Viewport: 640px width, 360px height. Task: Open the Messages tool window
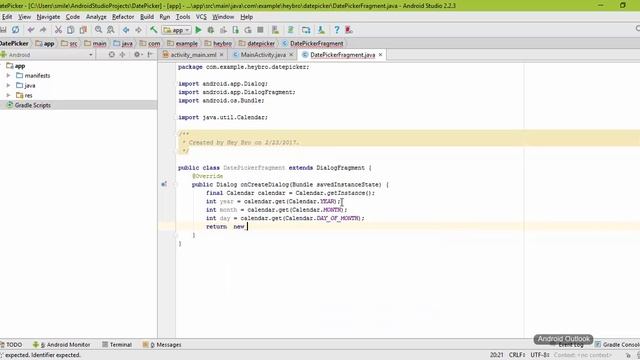coord(162,344)
